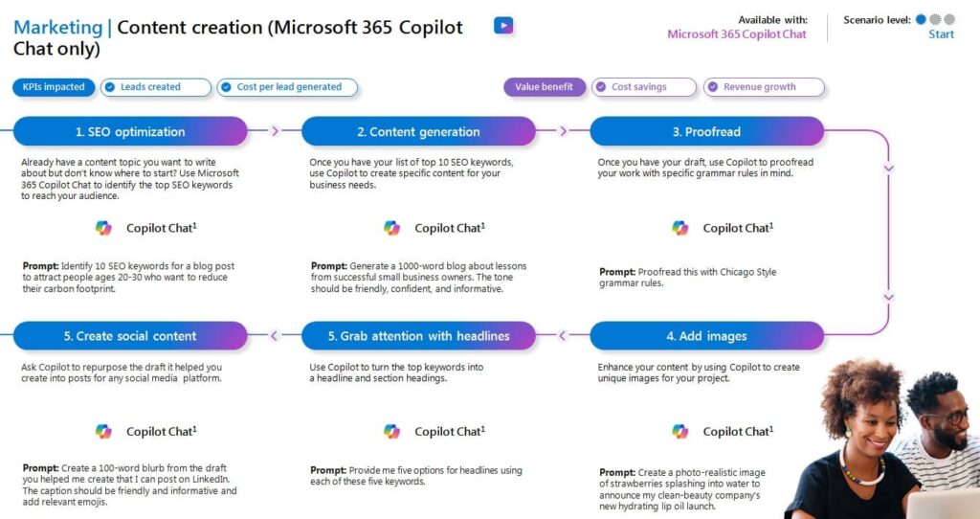Click the Copilot Chat logo under Content generation
The height and width of the screenshot is (519, 980).
[x=391, y=228]
